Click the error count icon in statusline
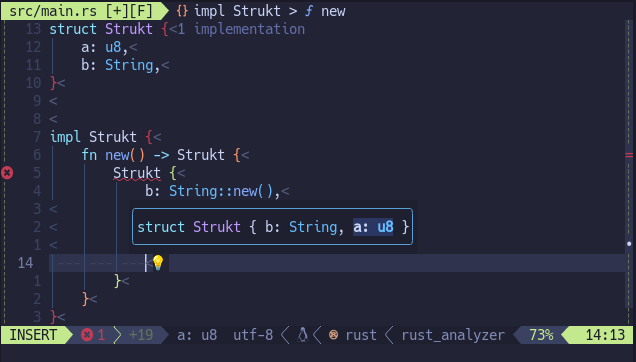This screenshot has height=362, width=636. tap(87, 335)
